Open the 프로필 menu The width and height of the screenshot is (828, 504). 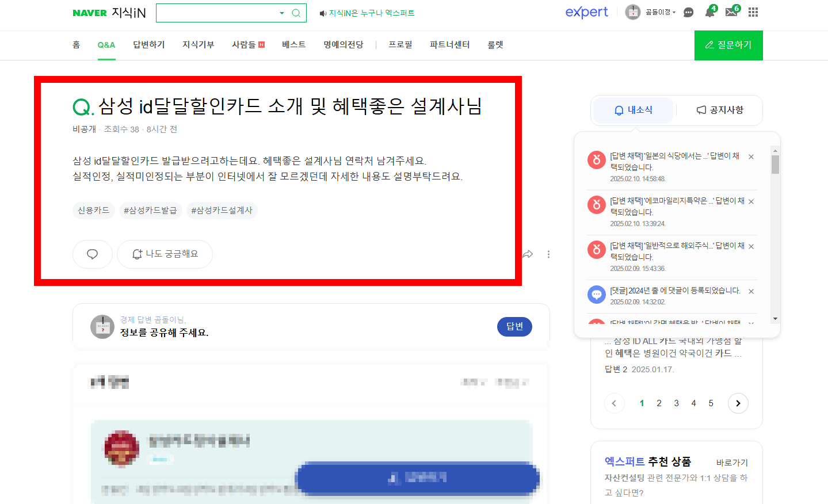click(400, 45)
